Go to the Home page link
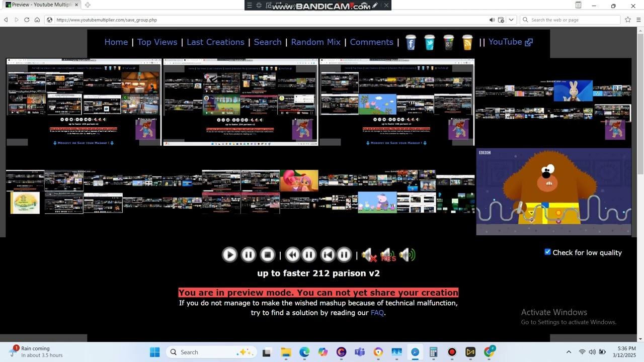 [116, 42]
